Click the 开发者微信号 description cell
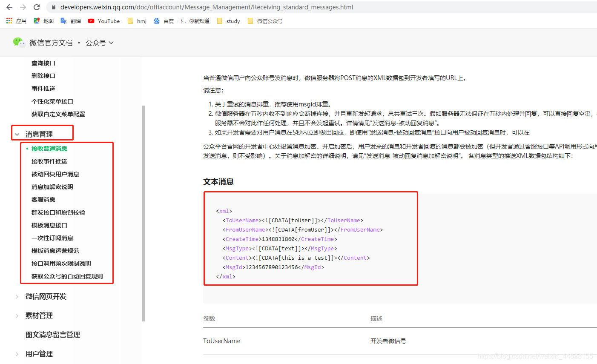Image resolution: width=597 pixels, height=364 pixels. pos(388,341)
